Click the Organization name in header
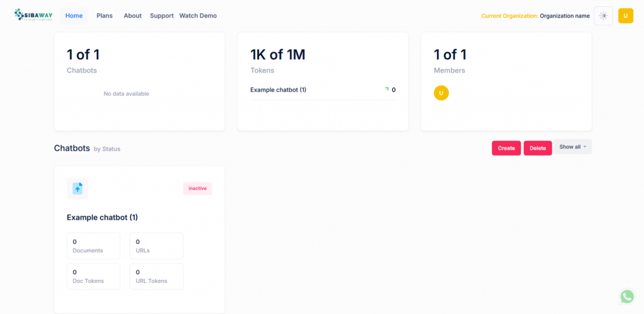The image size is (644, 314). coord(565,16)
